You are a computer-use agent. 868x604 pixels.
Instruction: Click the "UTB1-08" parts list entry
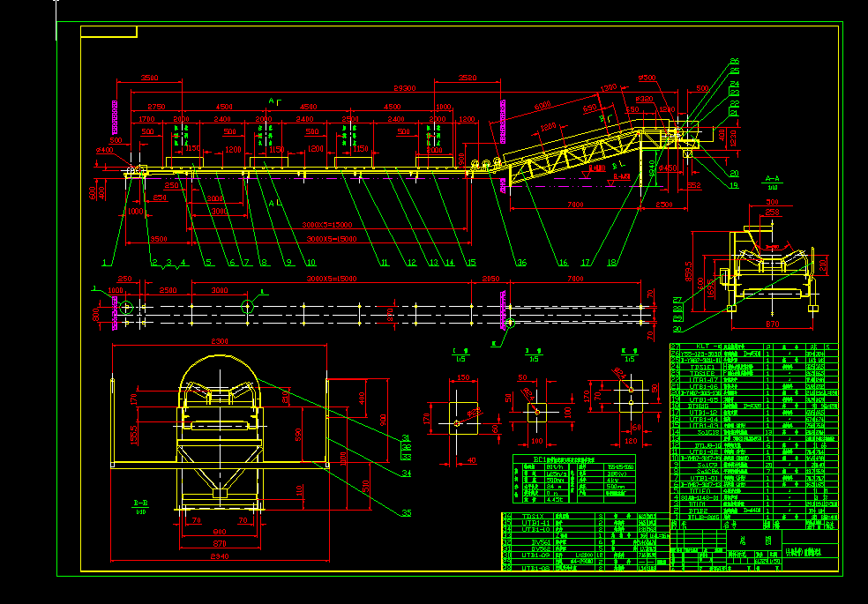pos(535,568)
